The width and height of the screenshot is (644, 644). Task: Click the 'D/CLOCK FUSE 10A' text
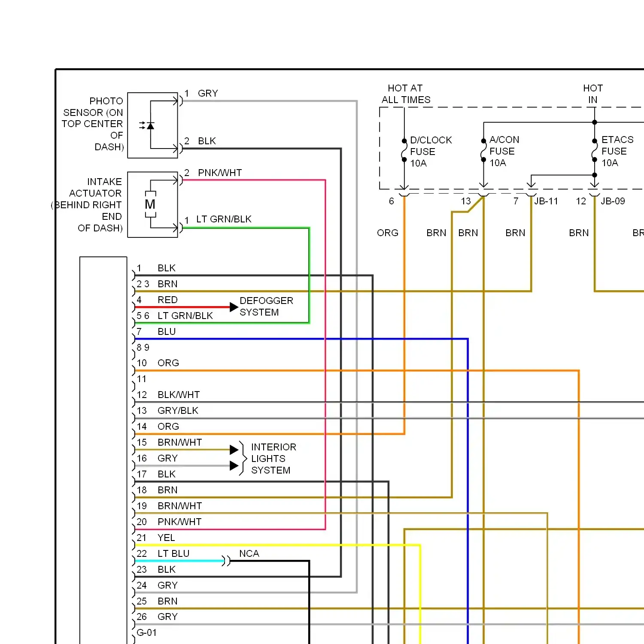(431, 152)
